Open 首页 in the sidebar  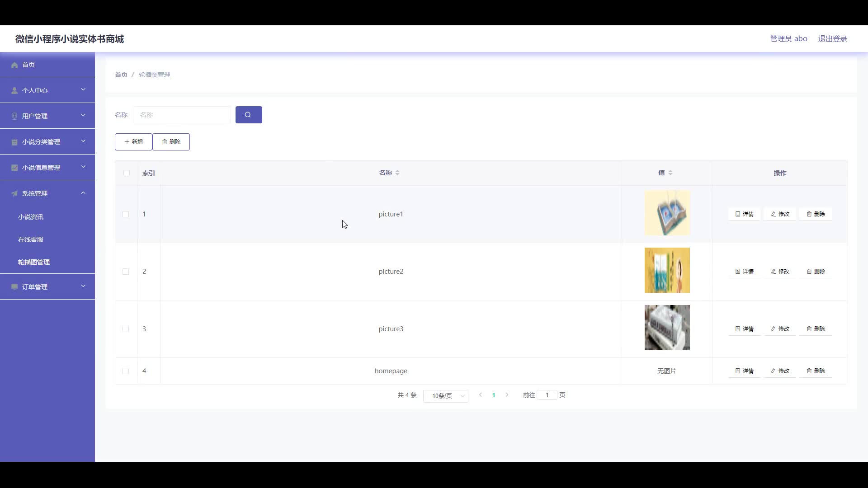point(47,65)
